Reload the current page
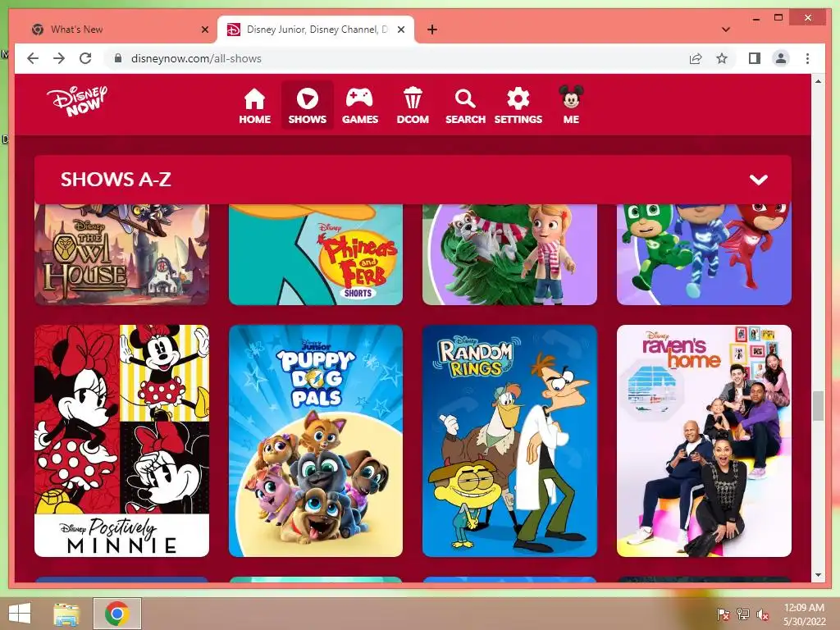This screenshot has width=840, height=630. click(x=85, y=58)
